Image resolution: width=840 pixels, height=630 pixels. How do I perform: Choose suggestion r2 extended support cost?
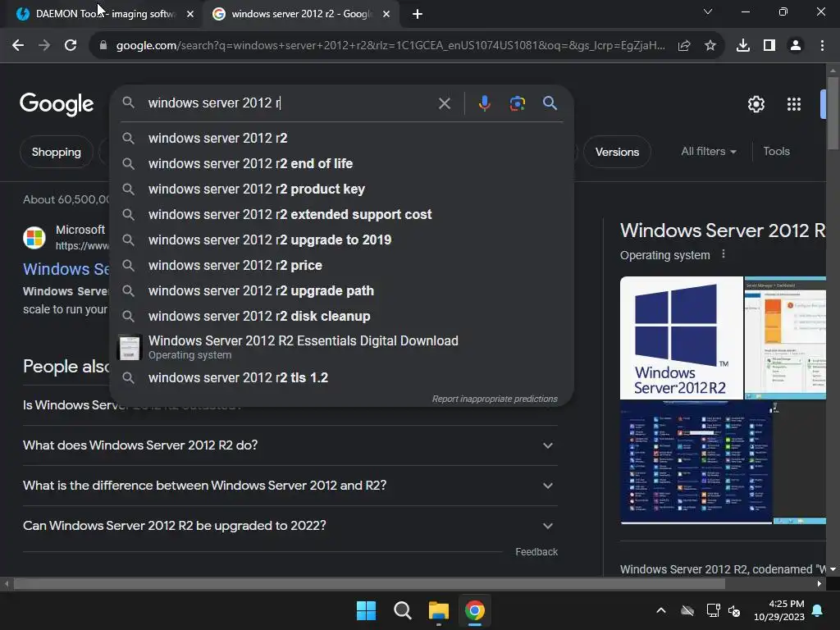point(342,214)
